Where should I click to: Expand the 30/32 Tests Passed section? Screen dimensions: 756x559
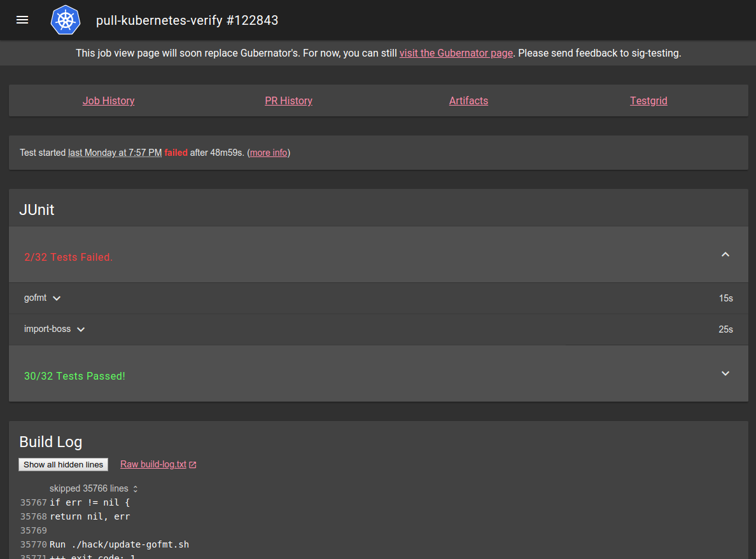pyautogui.click(x=725, y=374)
